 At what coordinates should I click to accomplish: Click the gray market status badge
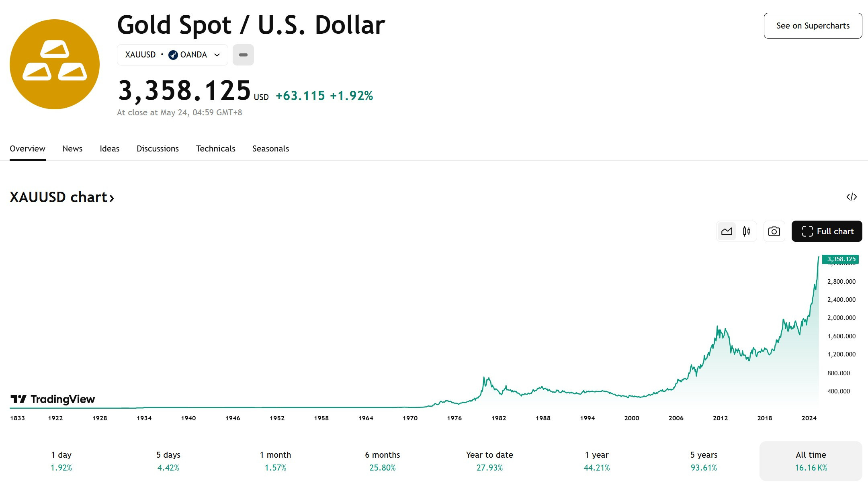tap(243, 55)
